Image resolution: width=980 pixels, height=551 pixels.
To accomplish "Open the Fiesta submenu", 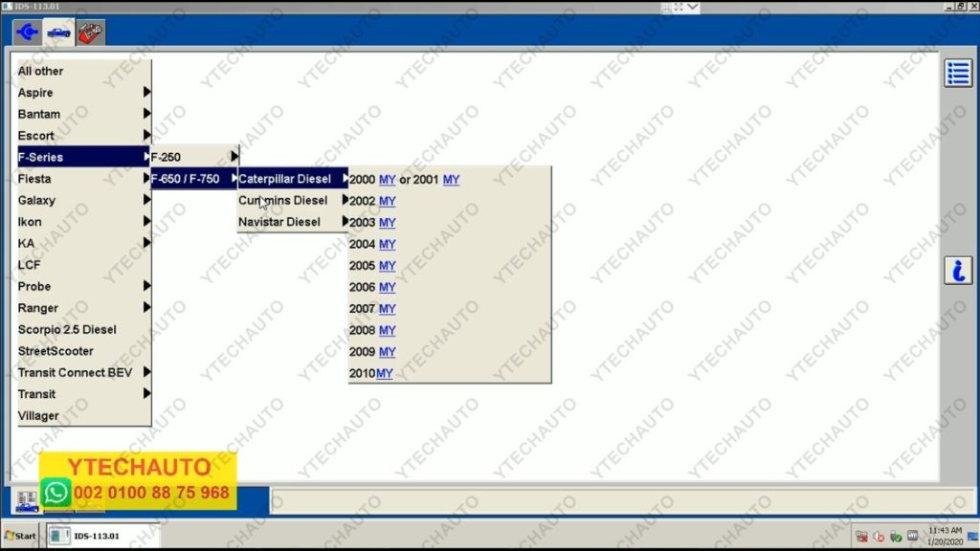I will pos(84,179).
